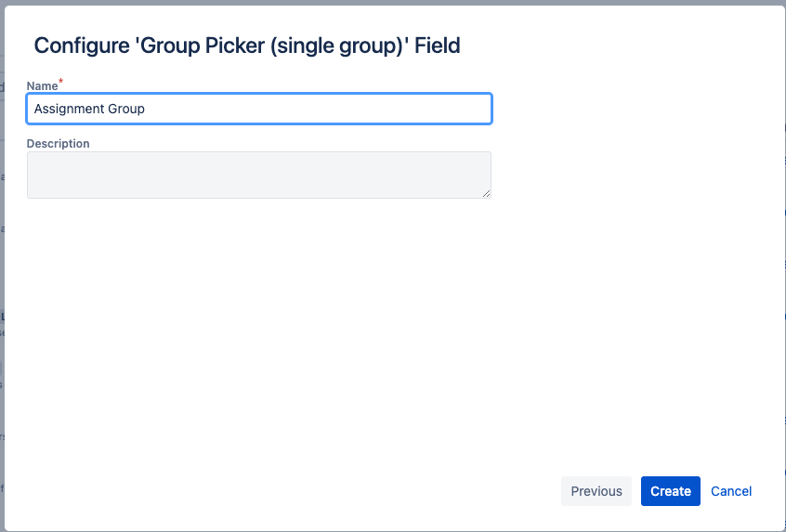786x532 pixels.
Task: Cancel the field configuration dialog
Action: (731, 491)
